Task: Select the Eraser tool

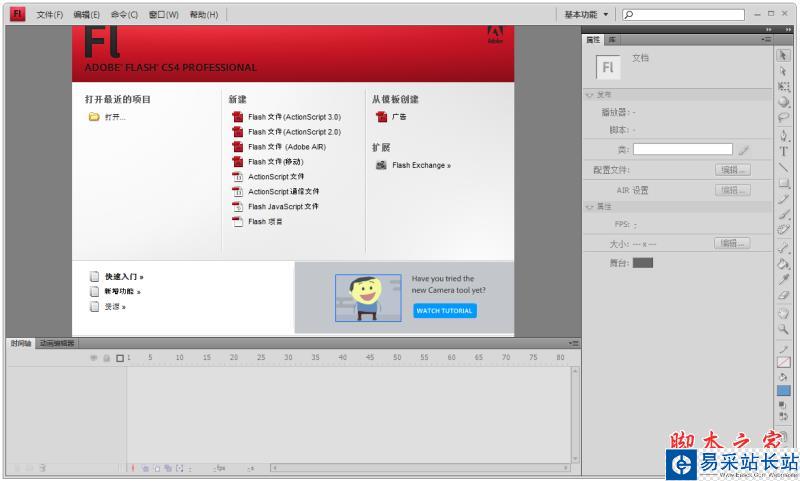Action: coord(783,295)
